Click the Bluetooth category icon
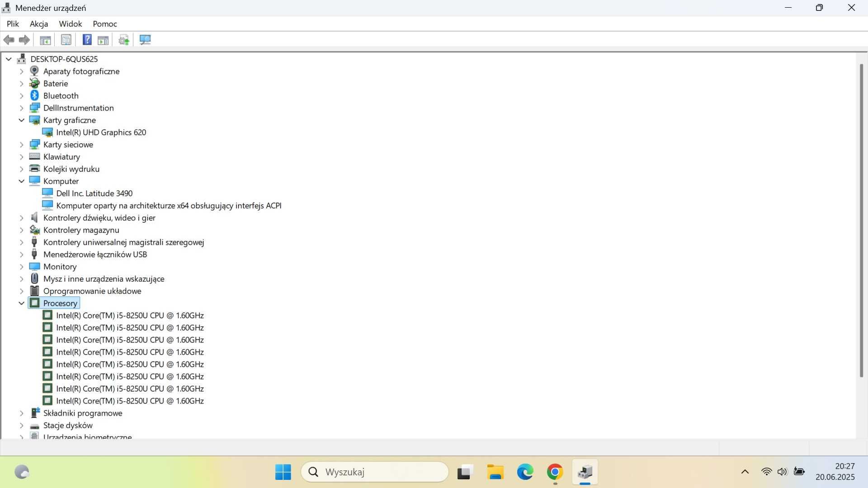 (x=34, y=95)
